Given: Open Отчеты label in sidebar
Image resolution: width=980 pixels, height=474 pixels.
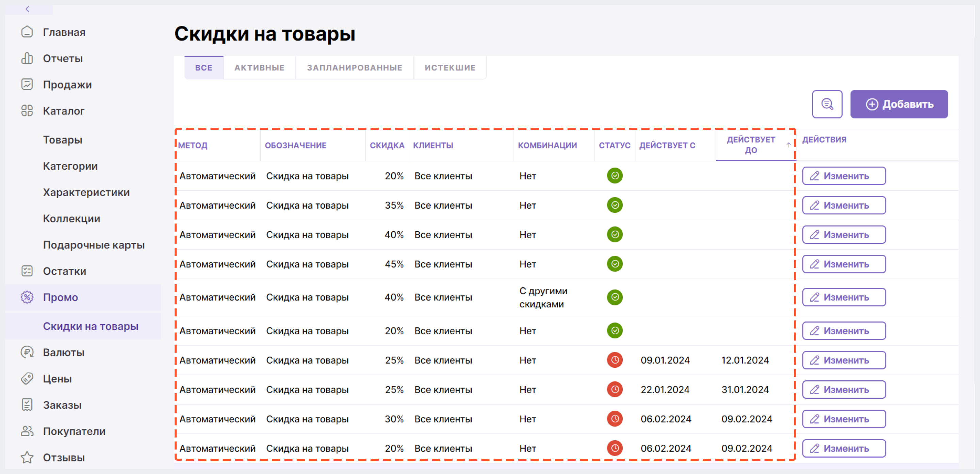Looking at the screenshot, I should coord(63,58).
